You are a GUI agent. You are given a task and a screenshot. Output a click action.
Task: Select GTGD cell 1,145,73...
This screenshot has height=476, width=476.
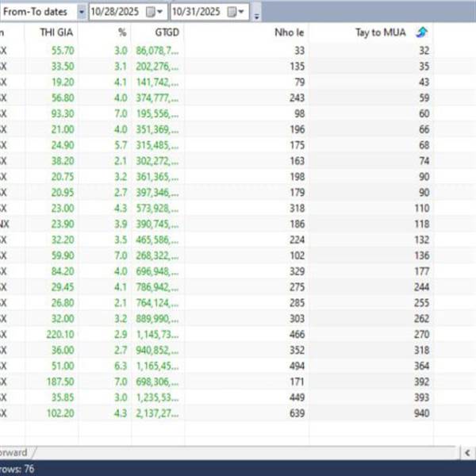[157, 335]
